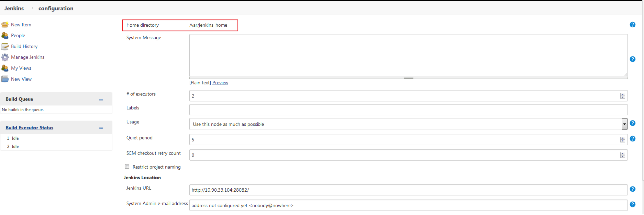Image resolution: width=644 pixels, height=215 pixels.
Task: Open the Usage dropdown
Action: tap(624, 124)
